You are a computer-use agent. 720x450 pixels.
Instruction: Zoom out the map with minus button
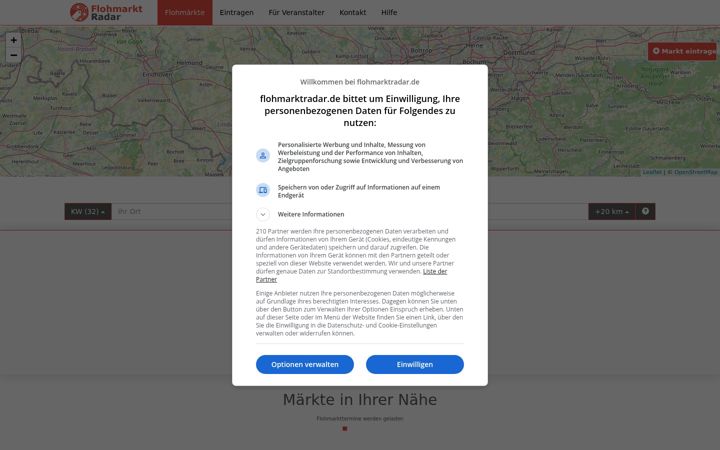point(14,55)
